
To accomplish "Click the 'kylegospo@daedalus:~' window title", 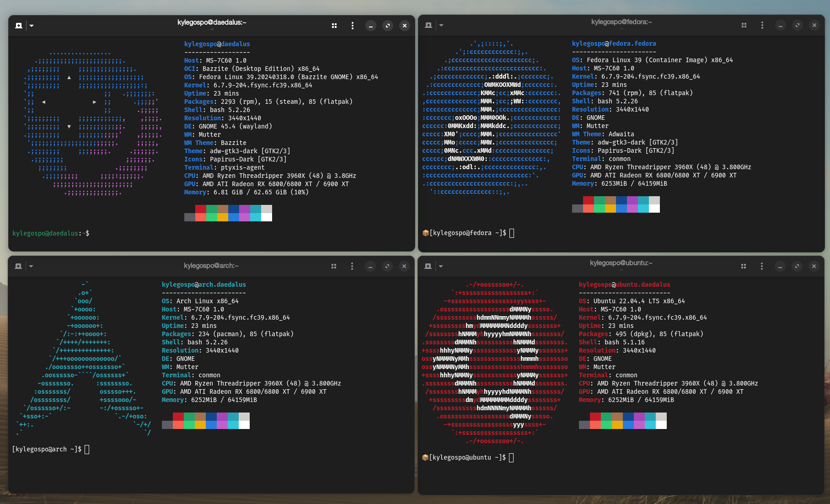I will coord(212,22).
